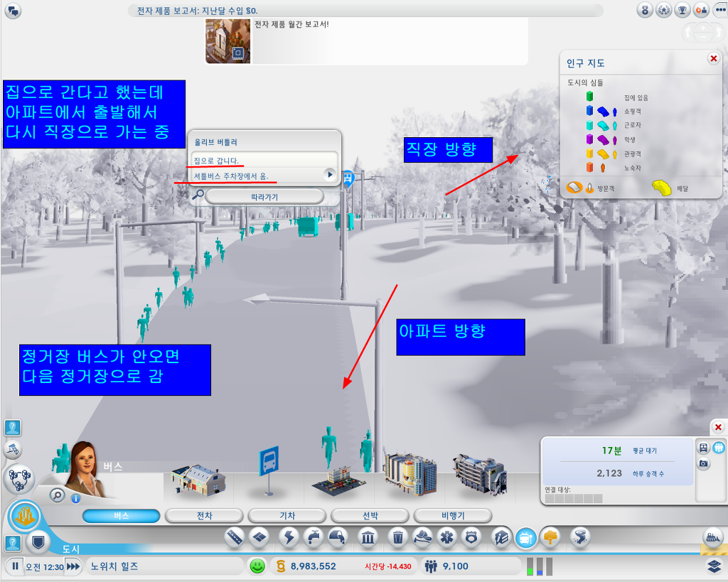Select the bus stop sign building
728x582 pixels.
pos(269,471)
